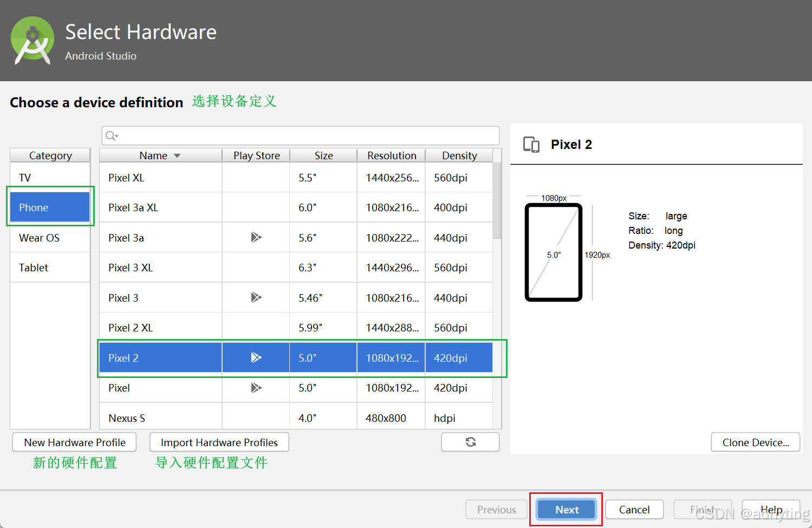Click the device icon beside Pixel 2 title
Screen dimensions: 812x528
(x=531, y=145)
